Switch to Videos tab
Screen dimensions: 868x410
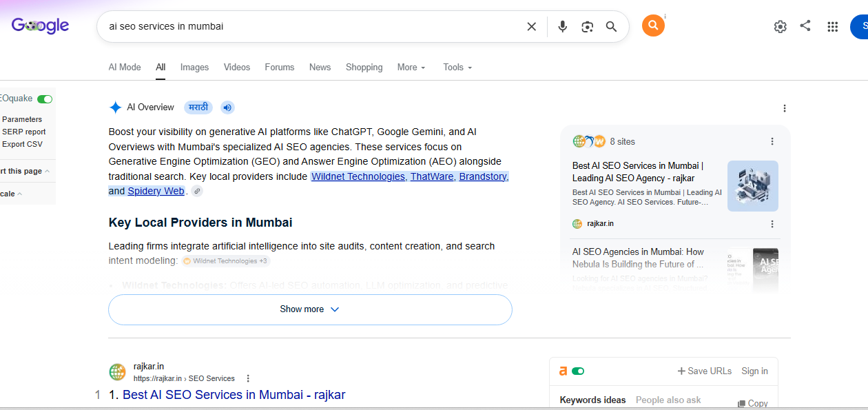click(237, 68)
